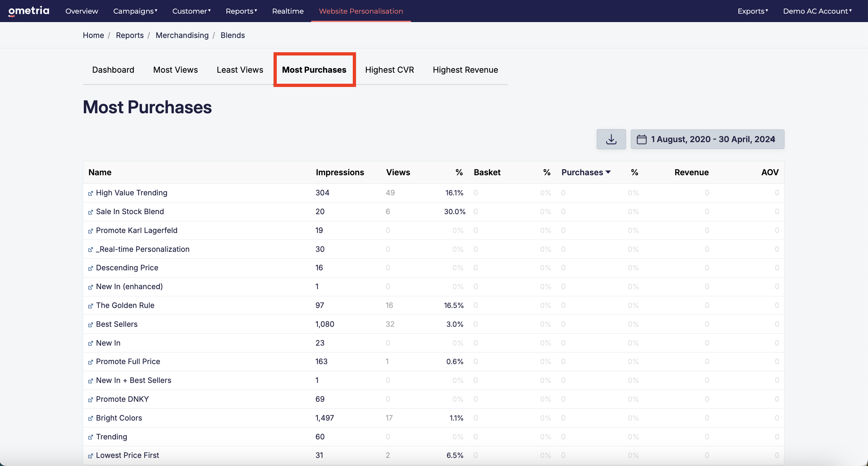Switch to the Highest CVR tab
This screenshot has height=466, width=868.
pyautogui.click(x=389, y=70)
